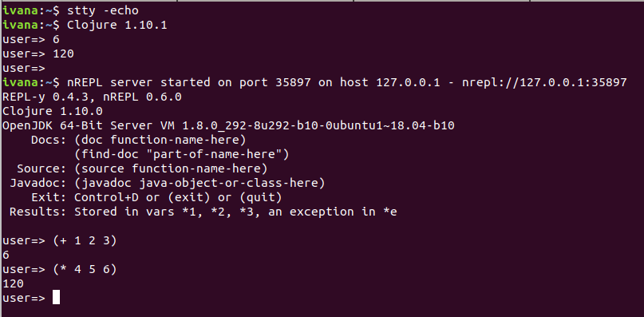The height and width of the screenshot is (317, 644).
Task: Click the OpenJDK 64-Bit Server VM line
Action: (228, 126)
